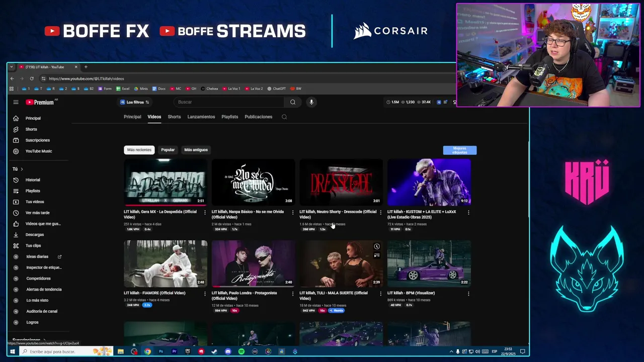Screen dimensions: 644x362
Task: Switch to the Shorts channel tab
Action: click(x=174, y=117)
